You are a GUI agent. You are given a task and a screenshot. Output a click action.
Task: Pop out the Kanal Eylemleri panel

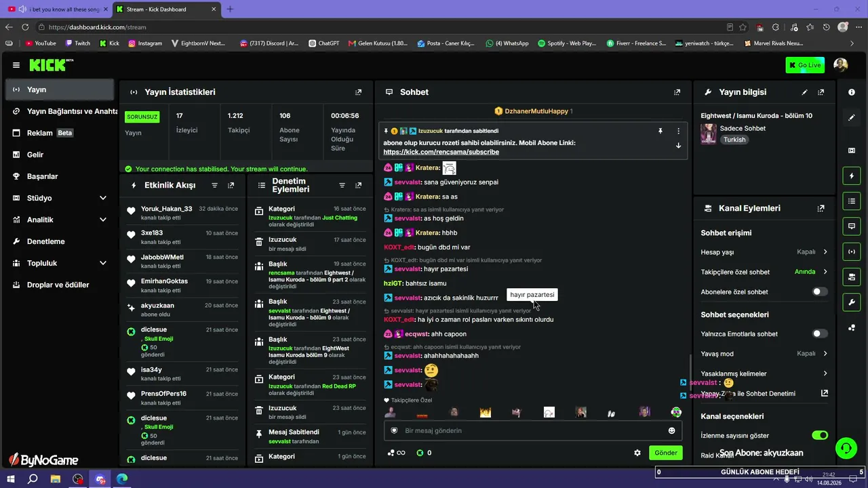[821, 208]
